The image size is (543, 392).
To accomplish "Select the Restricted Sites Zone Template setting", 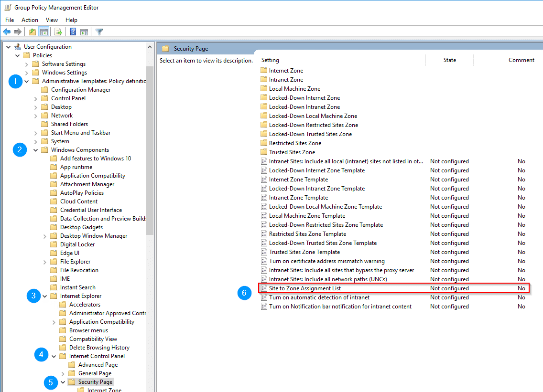I will [307, 234].
